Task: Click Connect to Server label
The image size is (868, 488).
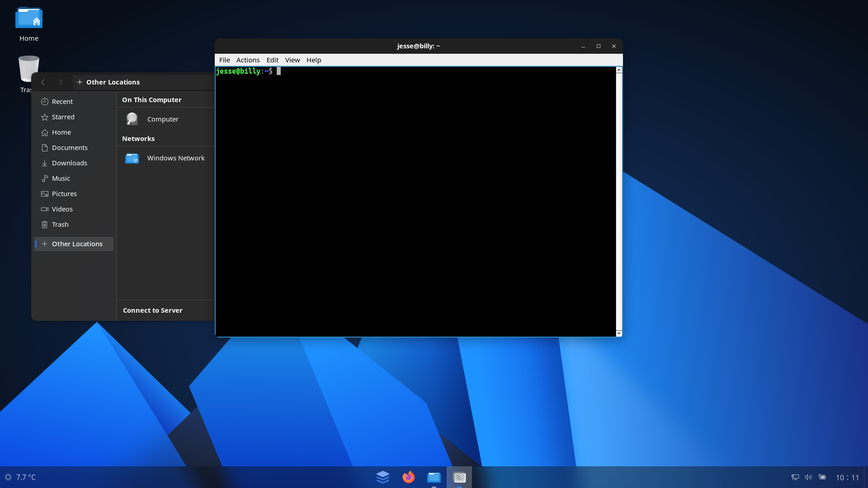Action: (x=152, y=310)
